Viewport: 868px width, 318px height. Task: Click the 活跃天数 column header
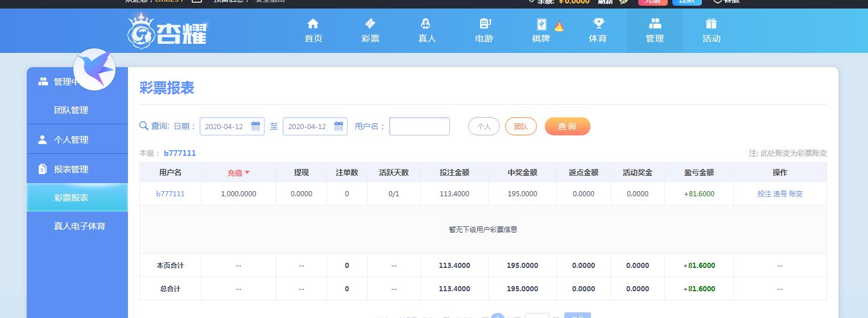coord(394,172)
